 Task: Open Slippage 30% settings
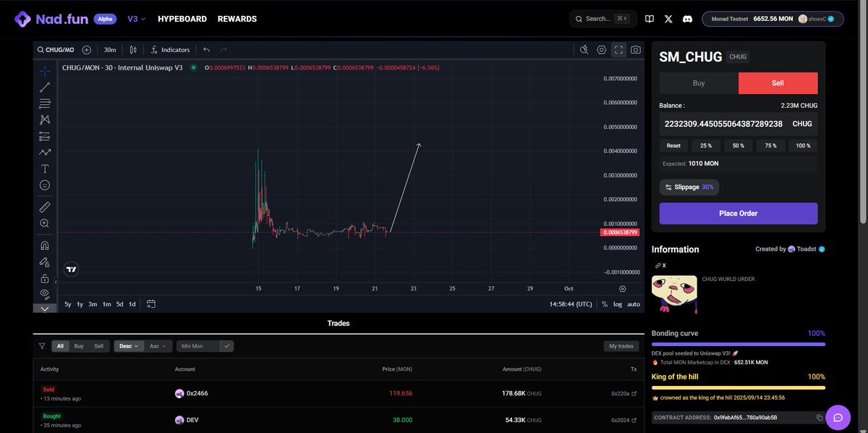tap(689, 187)
